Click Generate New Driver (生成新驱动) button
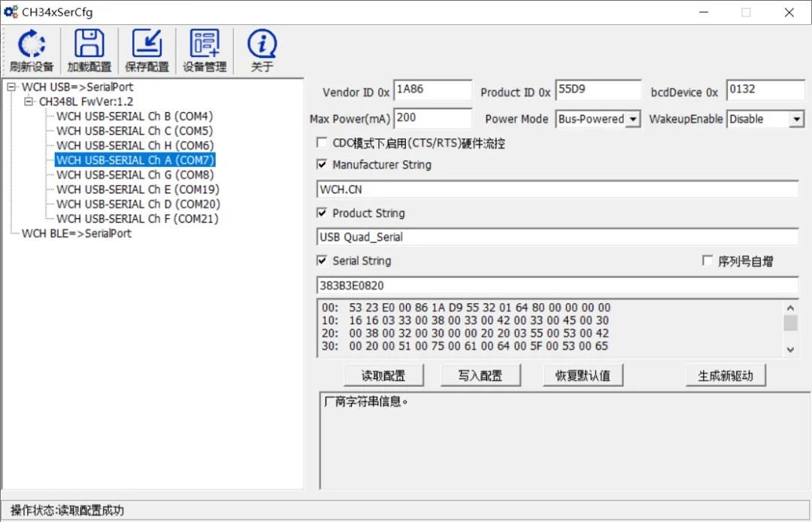The height and width of the screenshot is (522, 812). 726,375
